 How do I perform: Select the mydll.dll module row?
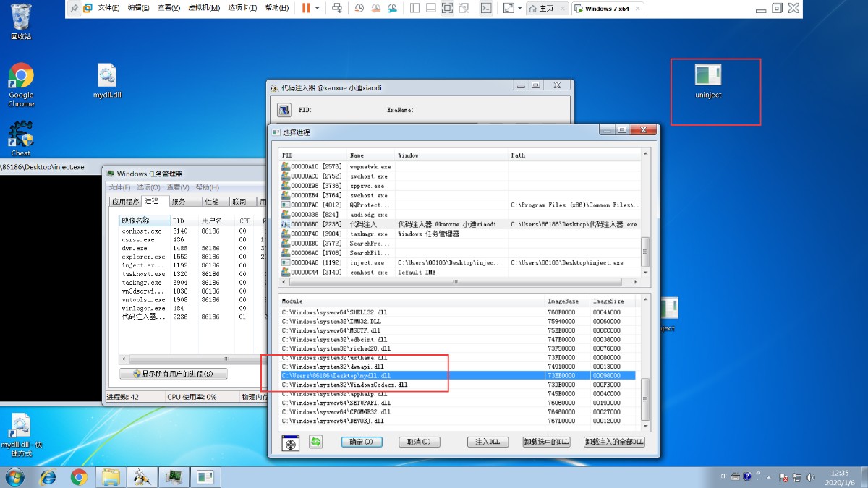click(458, 376)
